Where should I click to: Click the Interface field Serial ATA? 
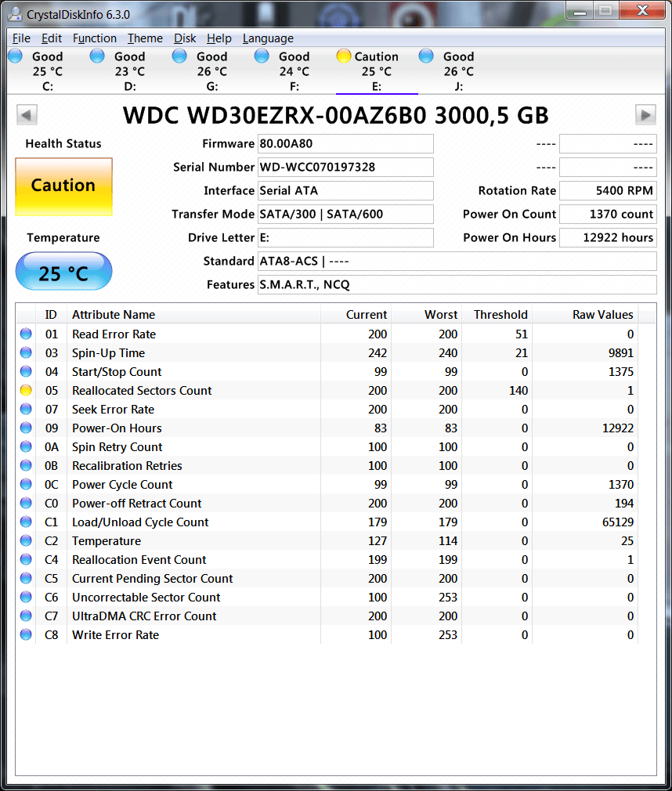pos(345,190)
